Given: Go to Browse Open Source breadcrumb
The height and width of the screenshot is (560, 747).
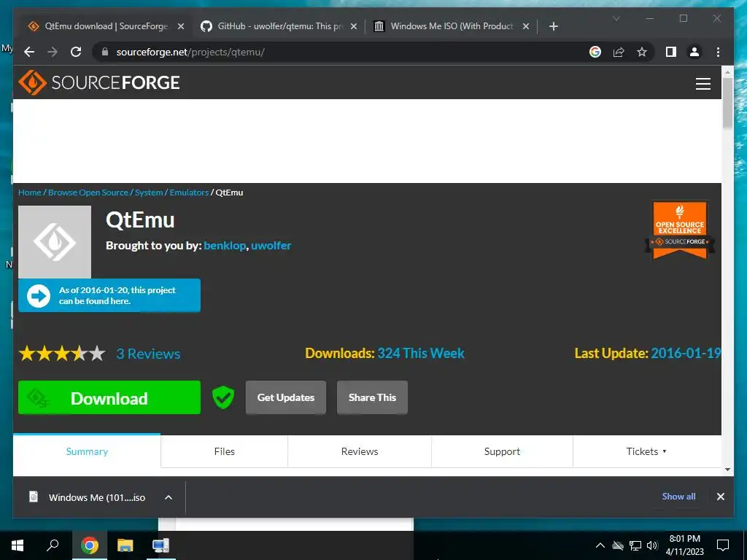Looking at the screenshot, I should coord(88,192).
